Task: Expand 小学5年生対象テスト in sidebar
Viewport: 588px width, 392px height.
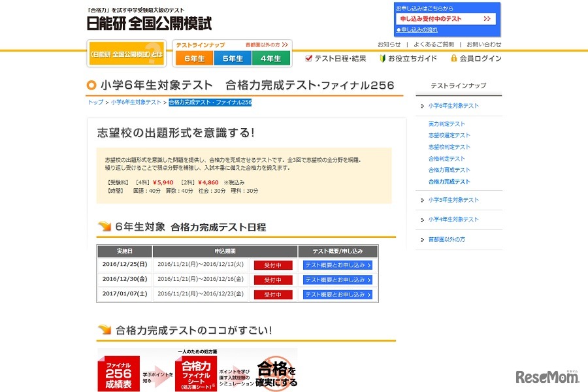Action: 453,200
